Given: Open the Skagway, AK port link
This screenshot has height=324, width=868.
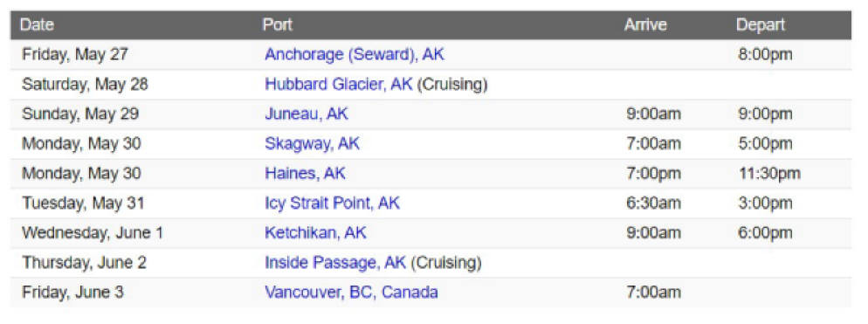Looking at the screenshot, I should click(x=312, y=144).
